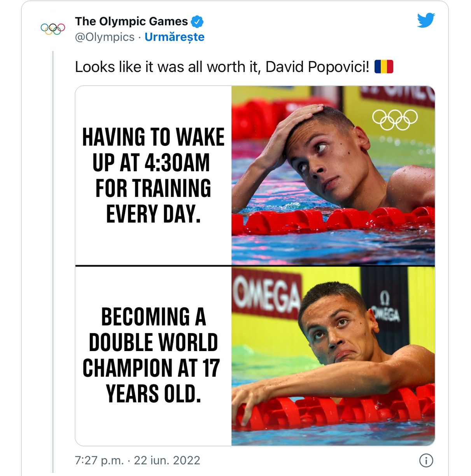Click the blue verified badge

tap(198, 21)
